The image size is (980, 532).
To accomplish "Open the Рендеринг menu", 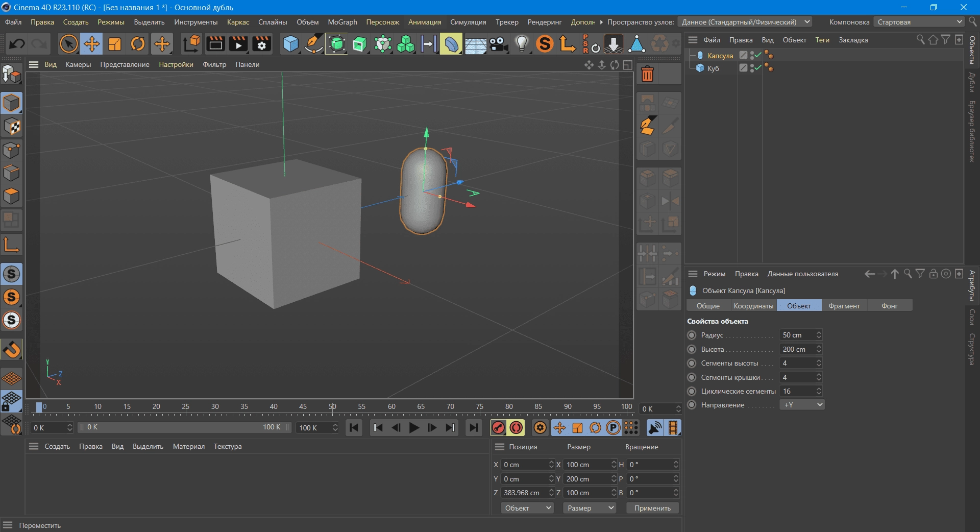I will pyautogui.click(x=545, y=22).
